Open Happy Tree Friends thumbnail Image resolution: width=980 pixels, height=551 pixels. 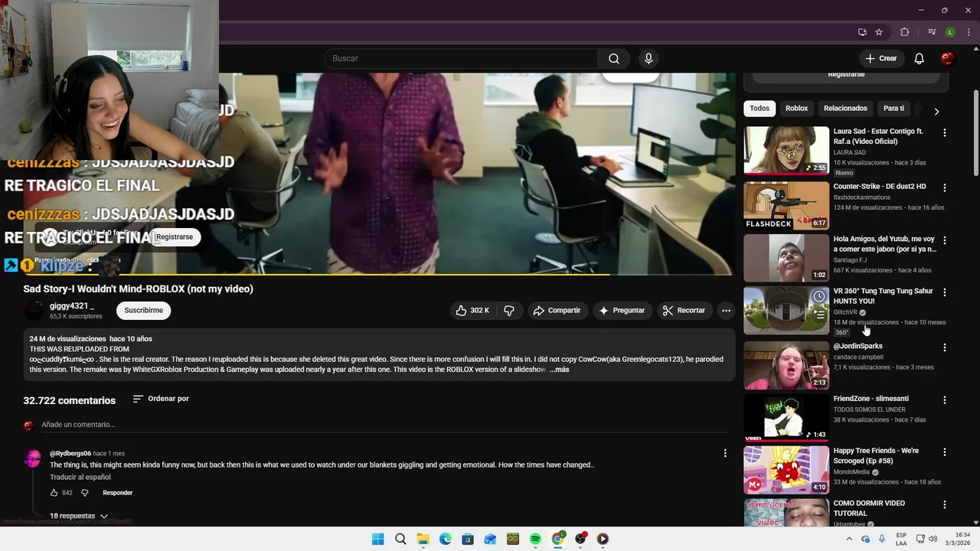[x=786, y=470]
